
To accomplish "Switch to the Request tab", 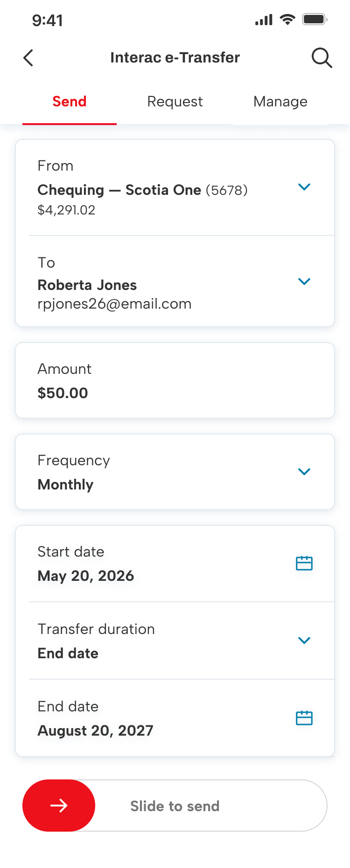I will (x=175, y=102).
